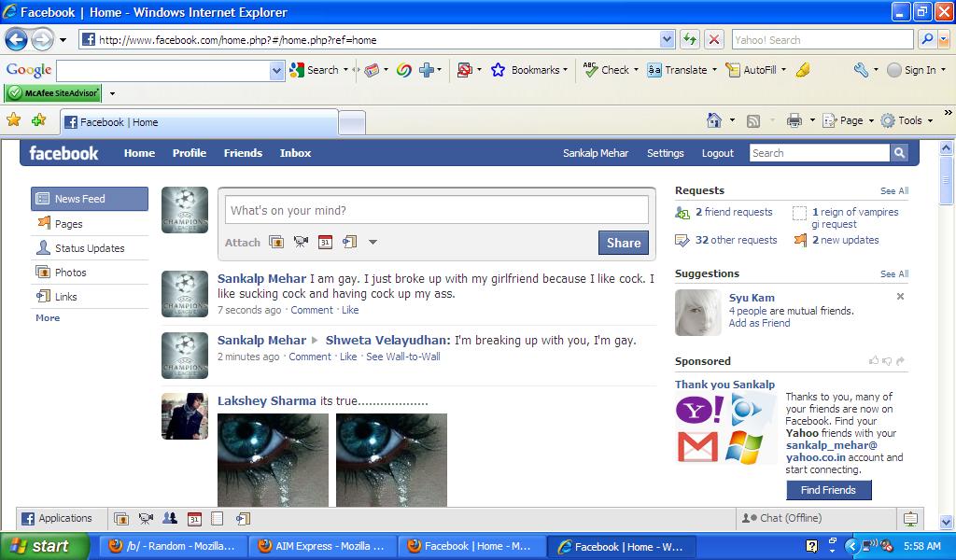Open Profile in Facebook navigation
Screen dimensions: 956x560
pyautogui.click(x=189, y=153)
